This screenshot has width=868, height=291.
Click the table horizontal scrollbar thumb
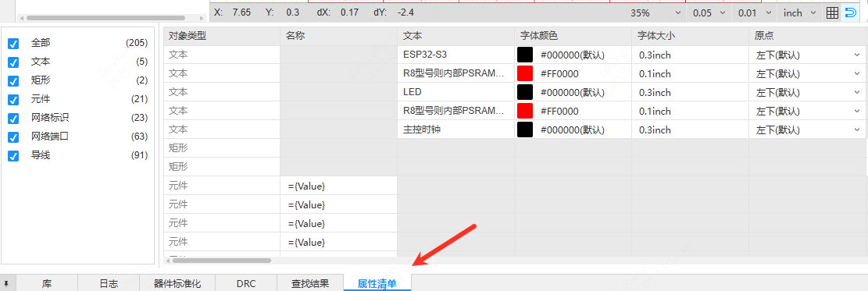221,260
